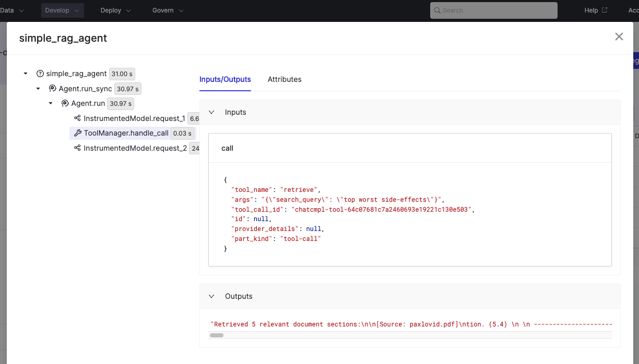
Task: Collapse the Agent.run_sync tree node
Action: coord(38,89)
